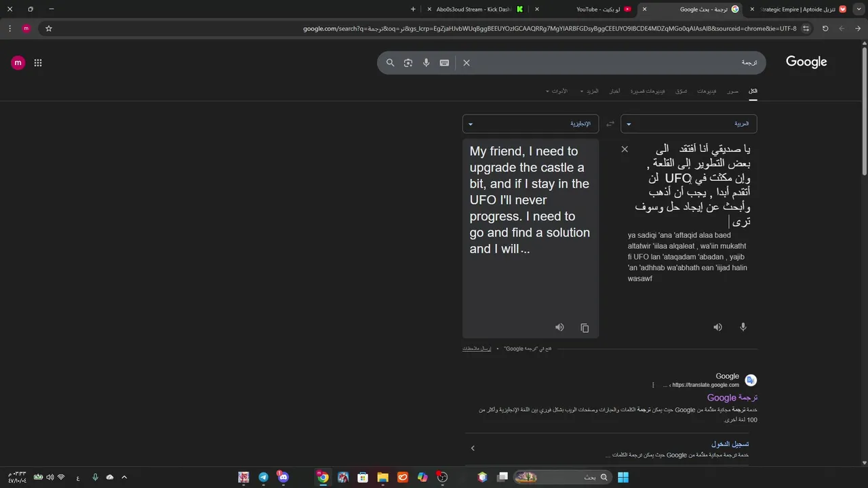Bookmark this page with the star icon
868x488 pixels.
(49, 28)
